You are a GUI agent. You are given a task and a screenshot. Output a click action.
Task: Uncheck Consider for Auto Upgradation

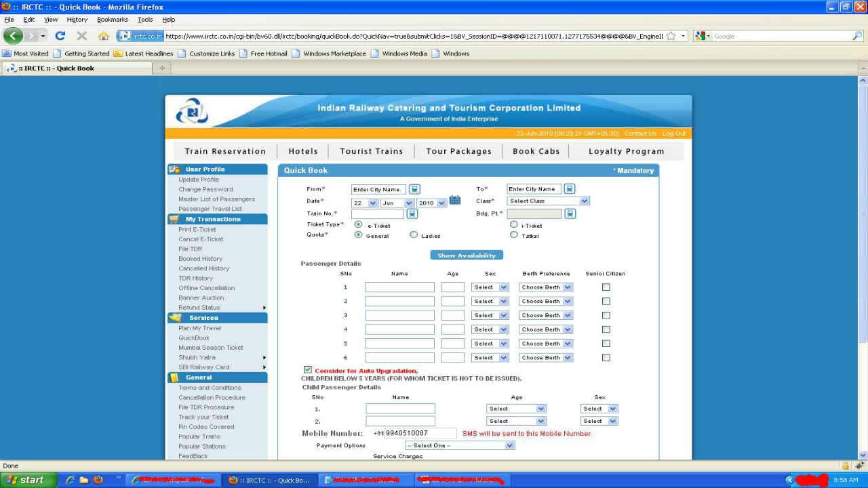pos(307,369)
